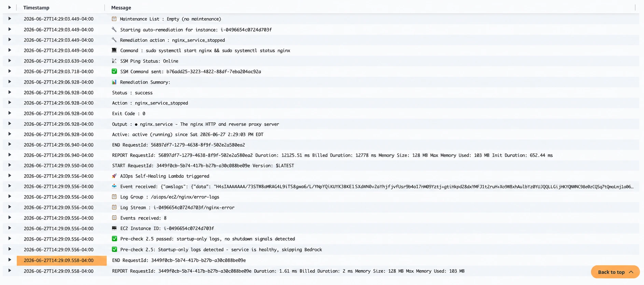Expand the SSM Command sent row
The image size is (644, 285).
coord(10,71)
